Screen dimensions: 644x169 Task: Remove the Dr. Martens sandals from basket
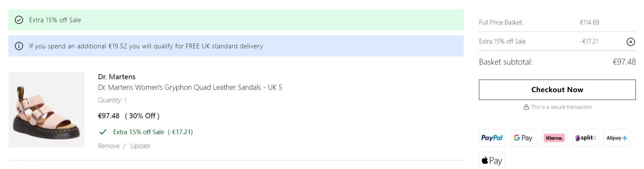pyautogui.click(x=109, y=146)
